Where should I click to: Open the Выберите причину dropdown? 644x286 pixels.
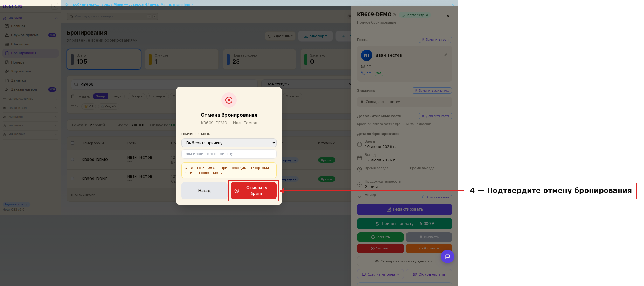pyautogui.click(x=229, y=143)
